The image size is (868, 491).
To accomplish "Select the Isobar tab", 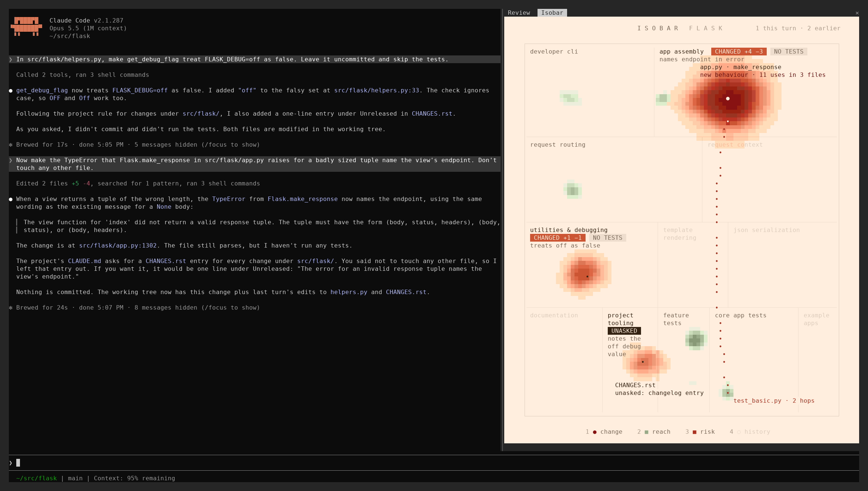I will (x=552, y=13).
